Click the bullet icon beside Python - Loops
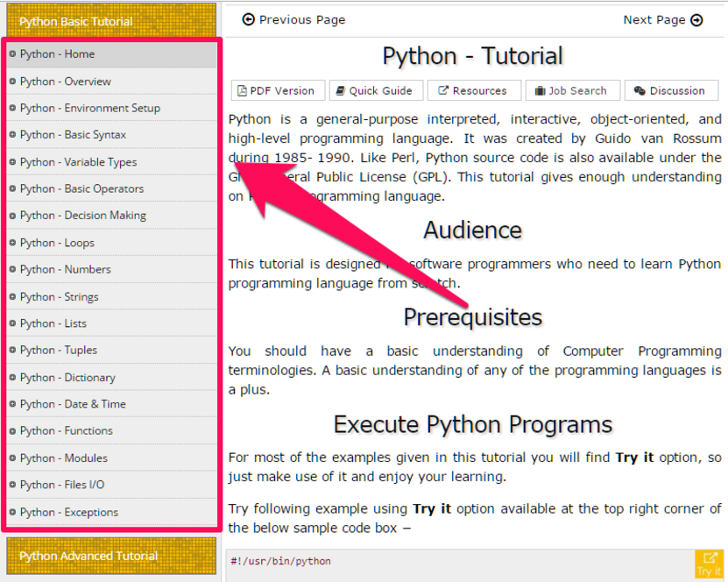The width and height of the screenshot is (728, 582). point(12,243)
